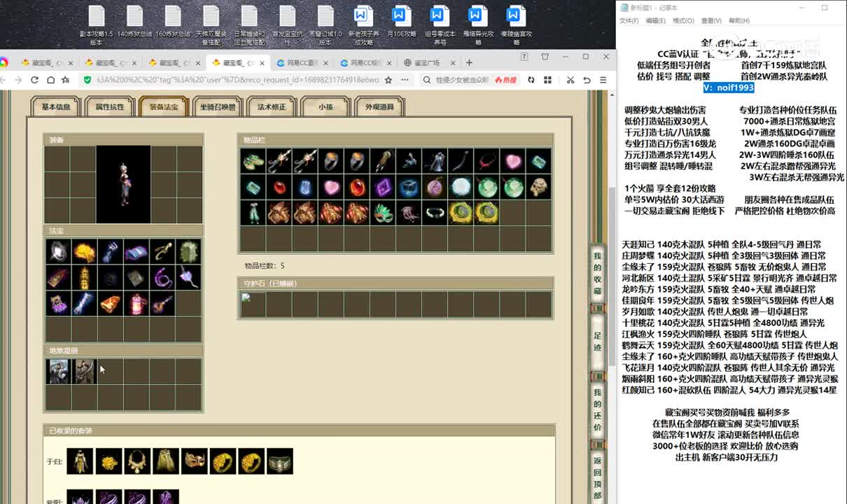Open the 基本信息 tab
The image size is (847, 504).
click(55, 106)
